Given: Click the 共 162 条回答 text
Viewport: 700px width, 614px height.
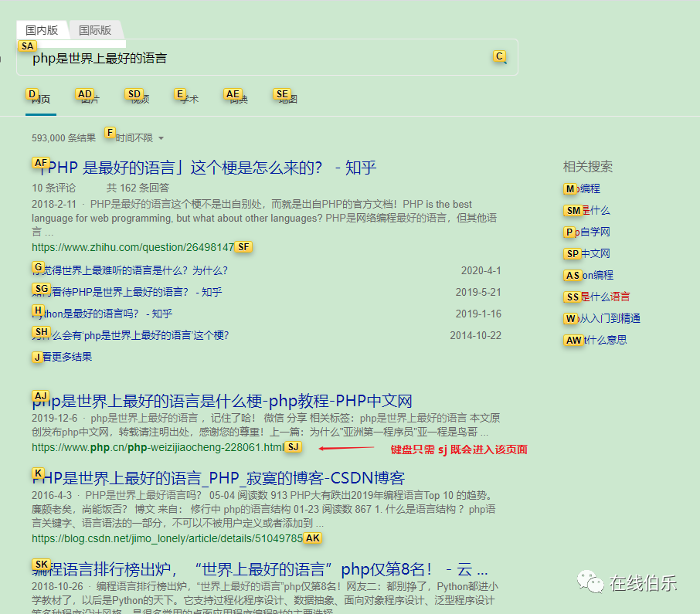Looking at the screenshot, I should tap(138, 188).
